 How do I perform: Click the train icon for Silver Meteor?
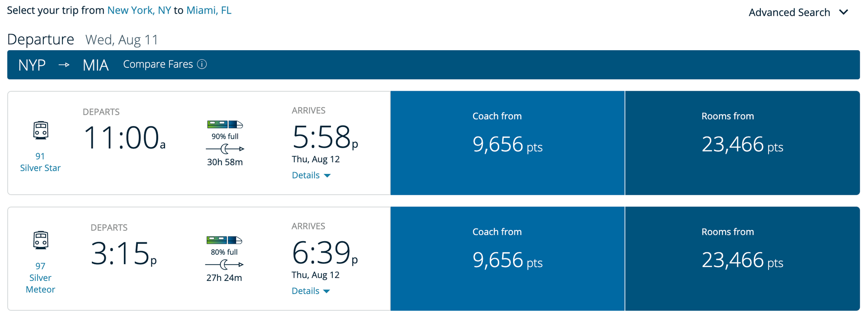click(40, 240)
